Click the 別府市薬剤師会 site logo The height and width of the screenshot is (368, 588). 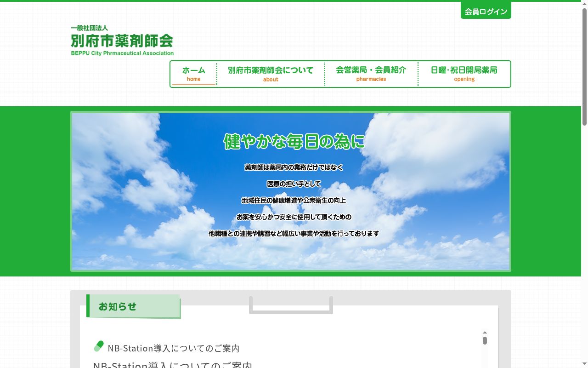pos(122,40)
